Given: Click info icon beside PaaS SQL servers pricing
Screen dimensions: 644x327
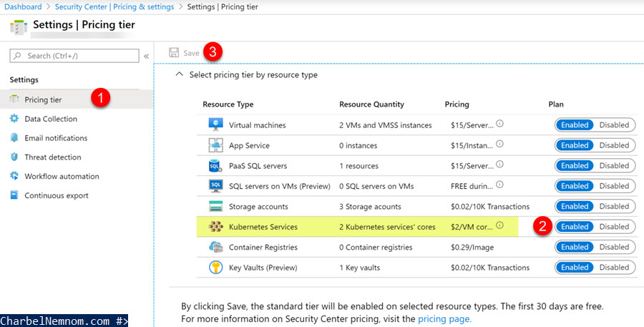Looking at the screenshot, I should [499, 164].
